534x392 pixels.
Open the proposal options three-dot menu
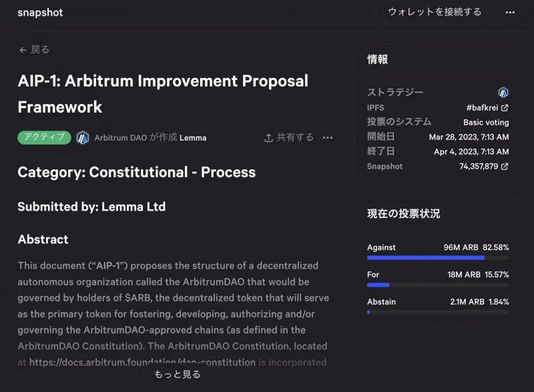pyautogui.click(x=327, y=138)
